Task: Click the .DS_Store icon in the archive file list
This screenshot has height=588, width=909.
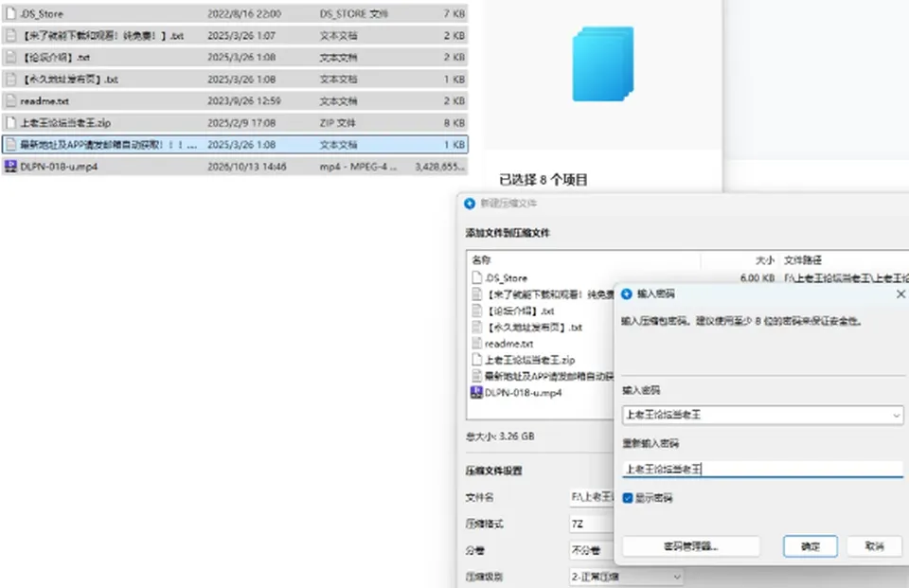Action: [x=476, y=277]
